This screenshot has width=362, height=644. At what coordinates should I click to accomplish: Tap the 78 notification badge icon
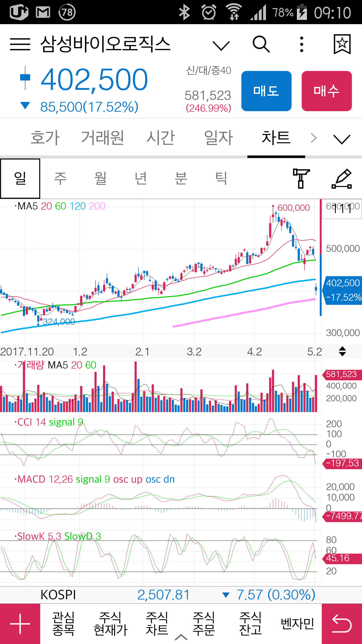point(67,12)
